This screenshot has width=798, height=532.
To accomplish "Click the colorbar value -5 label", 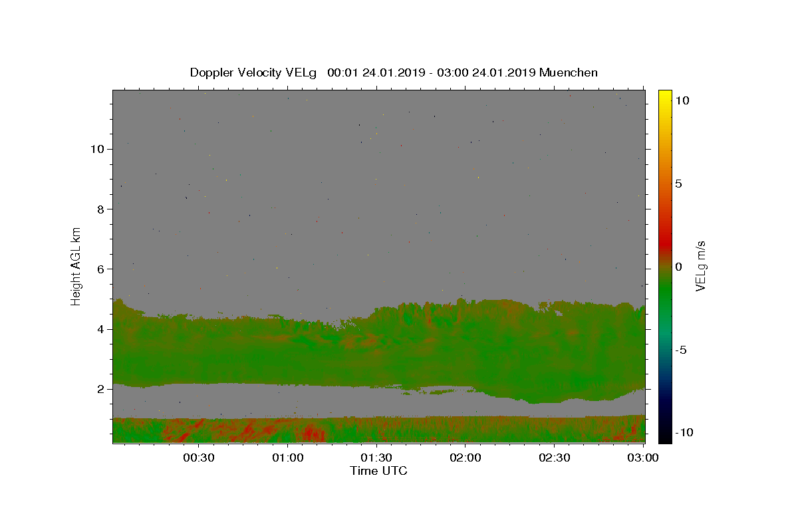I will coord(680,350).
